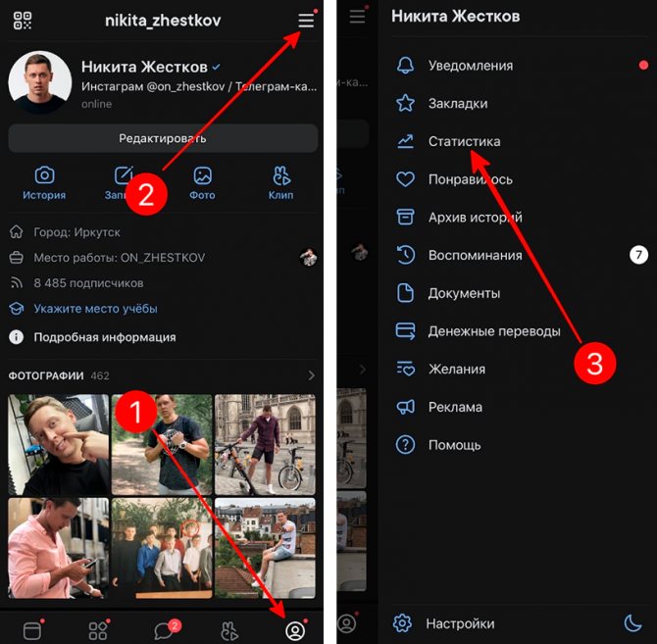Open Помощь in side menu
This screenshot has height=644, width=657.
point(455,445)
